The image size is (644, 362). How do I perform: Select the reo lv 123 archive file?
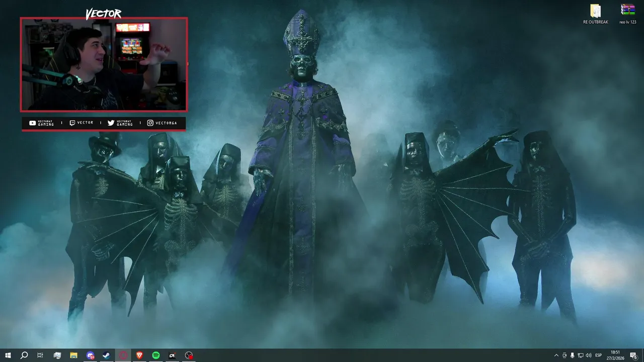pyautogui.click(x=628, y=14)
